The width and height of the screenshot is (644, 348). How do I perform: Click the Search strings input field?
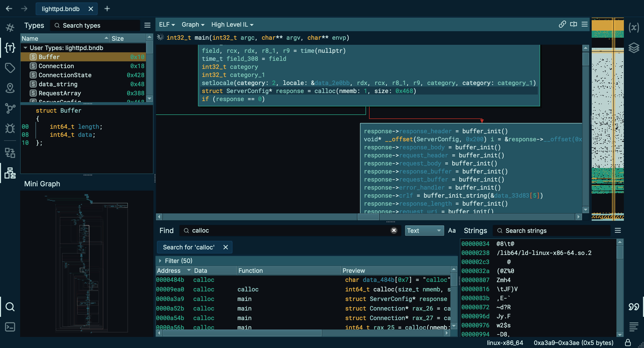(552, 231)
